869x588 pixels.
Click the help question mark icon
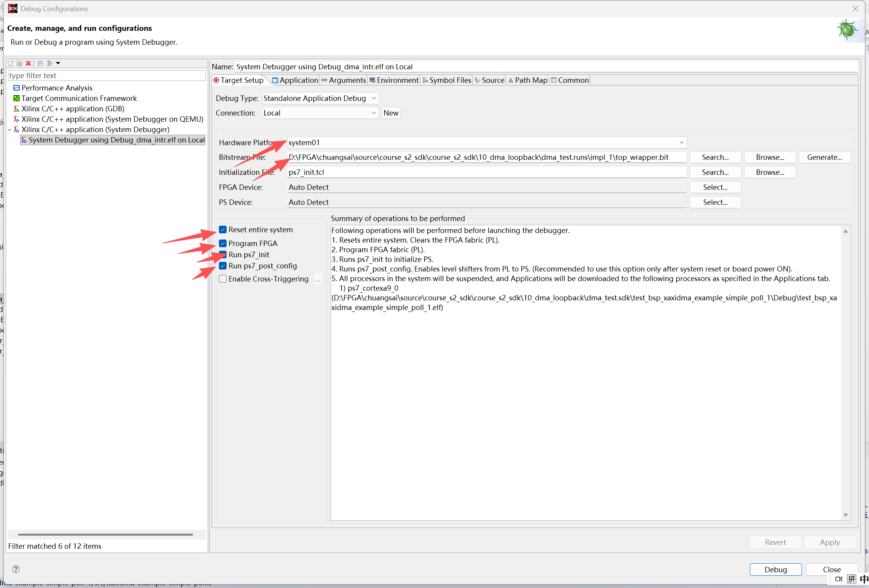[16, 569]
